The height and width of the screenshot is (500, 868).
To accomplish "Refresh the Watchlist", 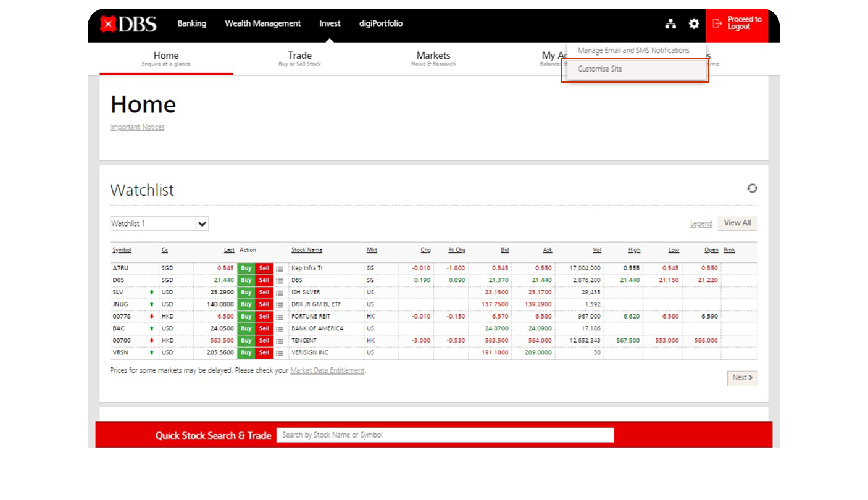I will pos(752,188).
